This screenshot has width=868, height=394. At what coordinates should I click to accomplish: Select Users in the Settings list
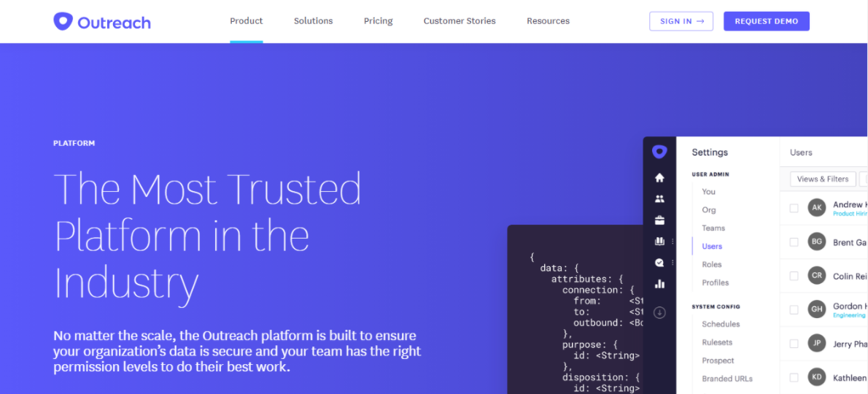click(x=712, y=247)
